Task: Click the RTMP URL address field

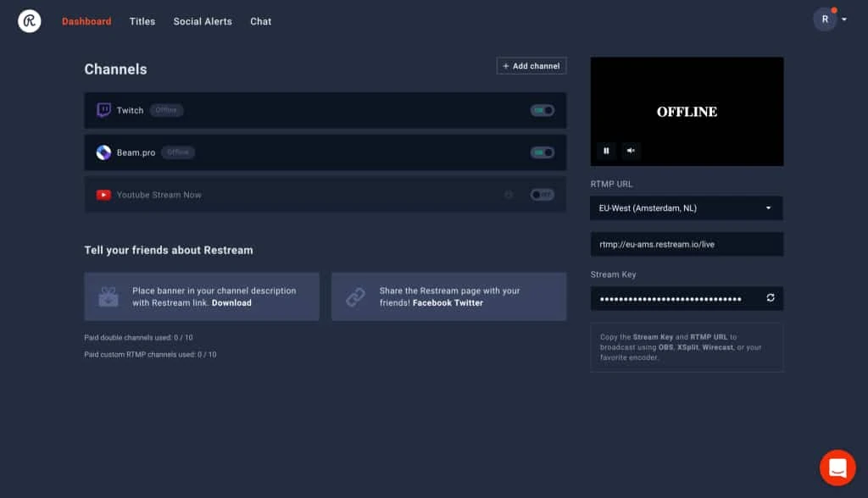Action: click(x=686, y=244)
